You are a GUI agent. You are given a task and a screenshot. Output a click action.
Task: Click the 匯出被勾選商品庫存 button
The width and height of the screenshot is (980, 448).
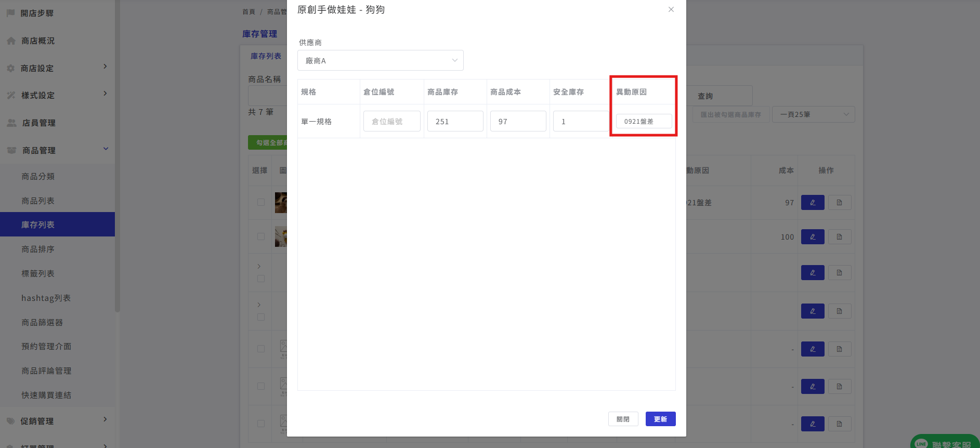tap(730, 114)
